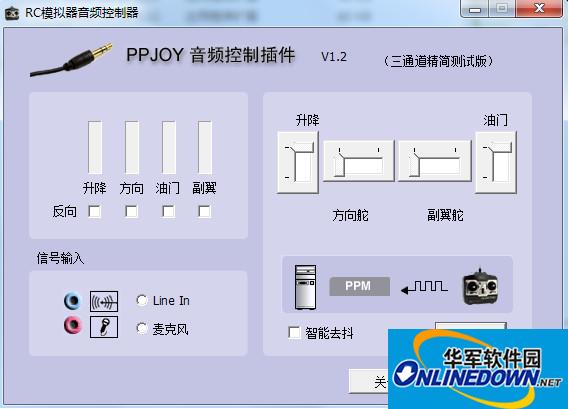Click the 升降 elevator channel mapping box
This screenshot has width=568, height=409.
click(298, 162)
